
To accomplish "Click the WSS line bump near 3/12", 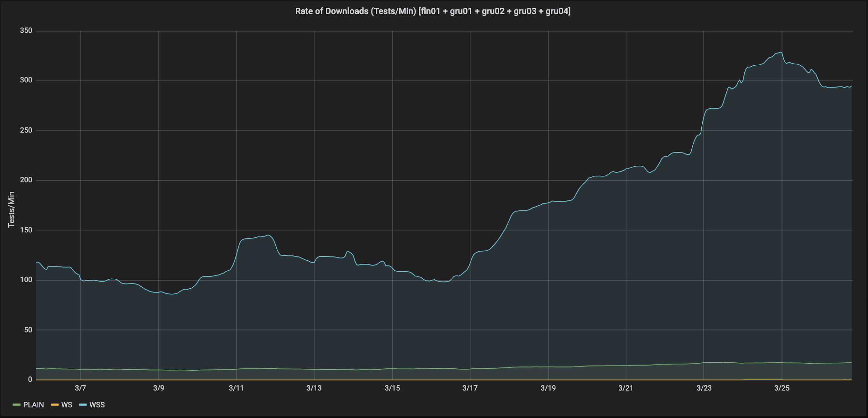I will point(268,235).
